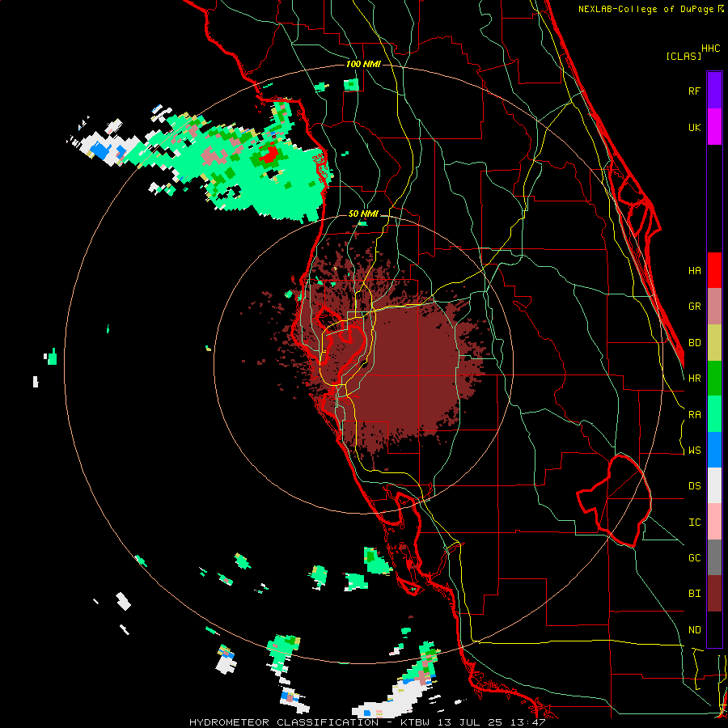Click the BD legend label
Image resolution: width=728 pixels, height=728 pixels.
(x=694, y=343)
